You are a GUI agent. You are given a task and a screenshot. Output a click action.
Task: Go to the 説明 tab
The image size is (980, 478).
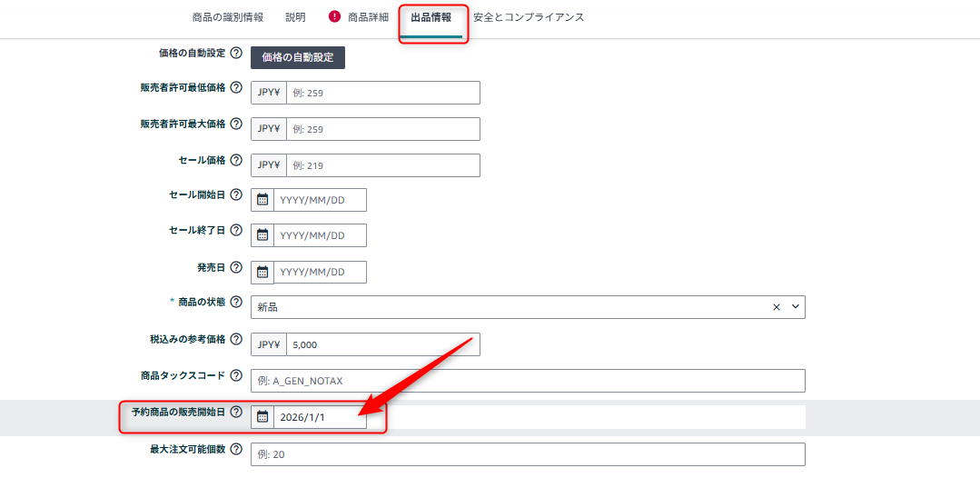click(x=295, y=17)
